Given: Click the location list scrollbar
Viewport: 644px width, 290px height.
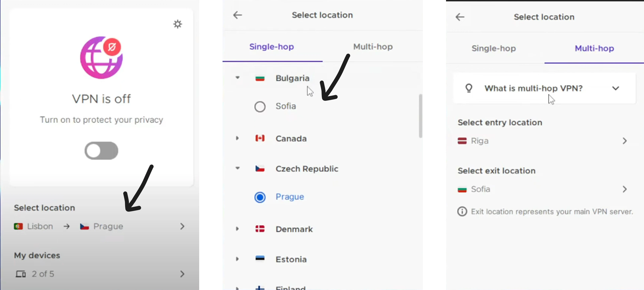Looking at the screenshot, I should pyautogui.click(x=420, y=116).
